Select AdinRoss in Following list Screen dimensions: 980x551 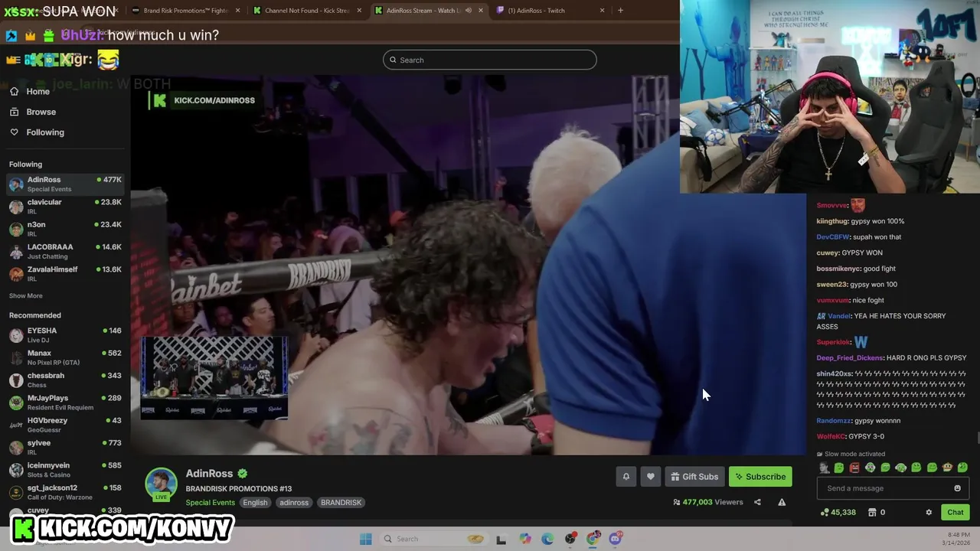(65, 184)
